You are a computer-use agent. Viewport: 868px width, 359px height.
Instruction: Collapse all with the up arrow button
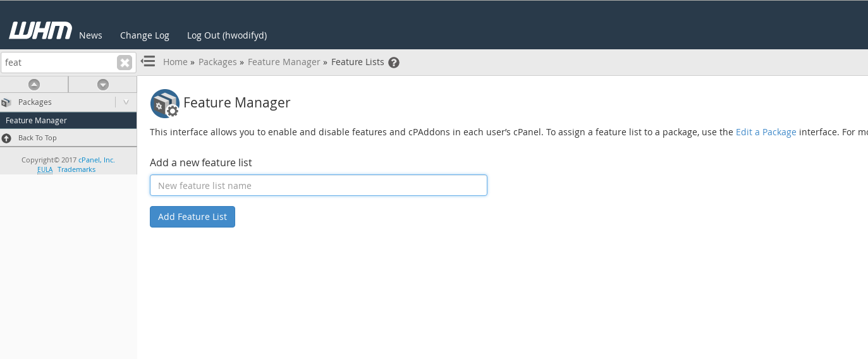click(34, 84)
